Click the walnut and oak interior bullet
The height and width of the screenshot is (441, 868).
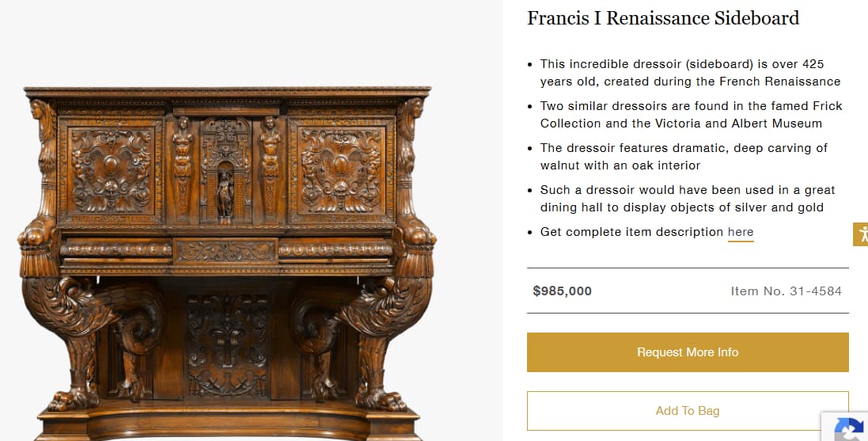tap(684, 156)
